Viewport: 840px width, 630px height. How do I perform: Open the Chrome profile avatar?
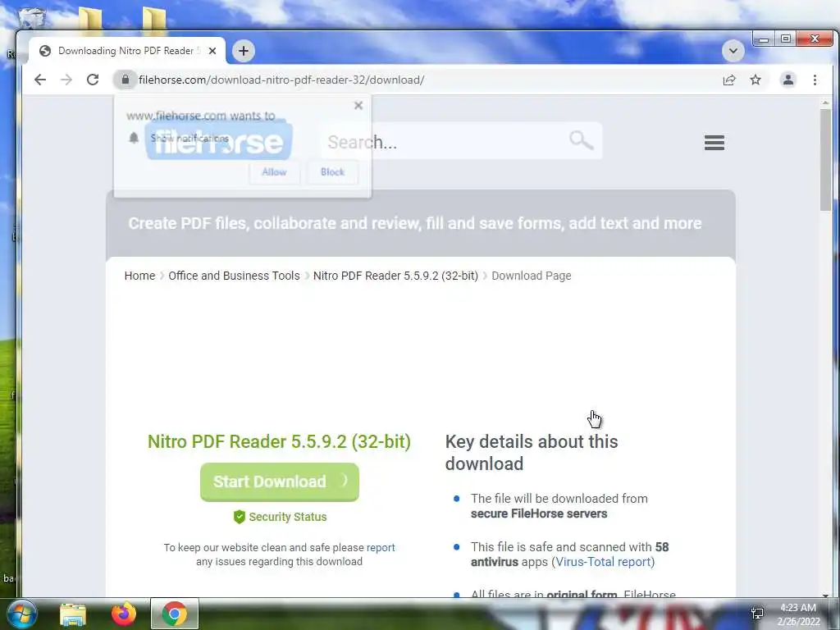(788, 80)
